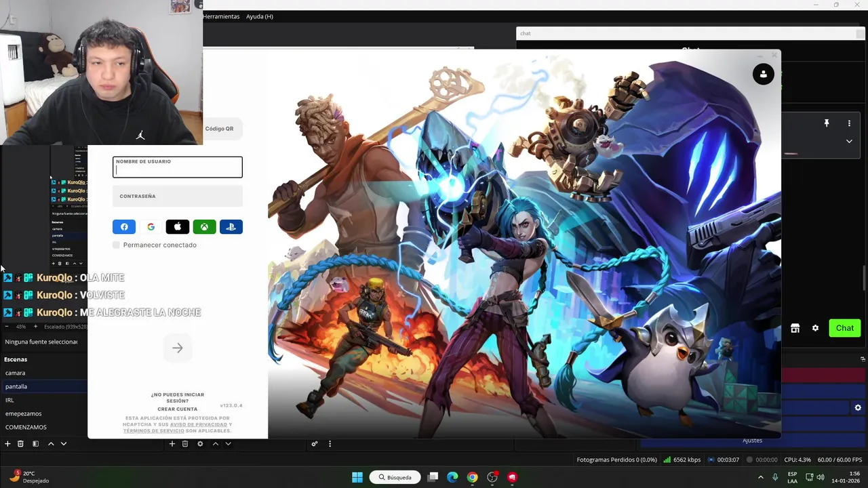Screen dimensions: 868x488
Task: Click ¿No puedes iniciar sesión? link
Action: (178, 398)
